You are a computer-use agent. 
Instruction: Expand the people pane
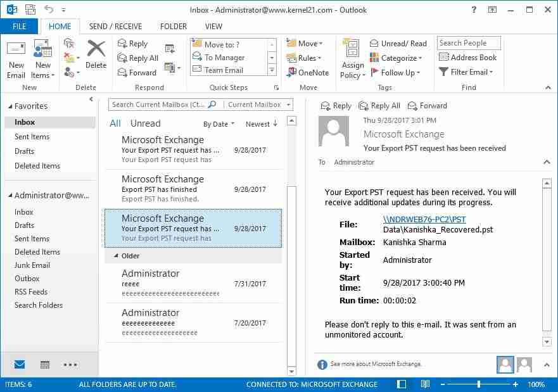pyautogui.click(x=547, y=365)
